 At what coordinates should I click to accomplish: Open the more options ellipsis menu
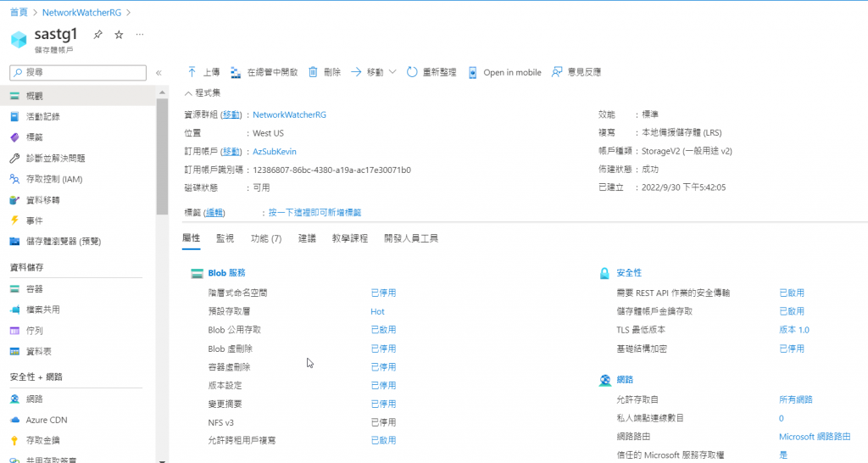coord(140,34)
